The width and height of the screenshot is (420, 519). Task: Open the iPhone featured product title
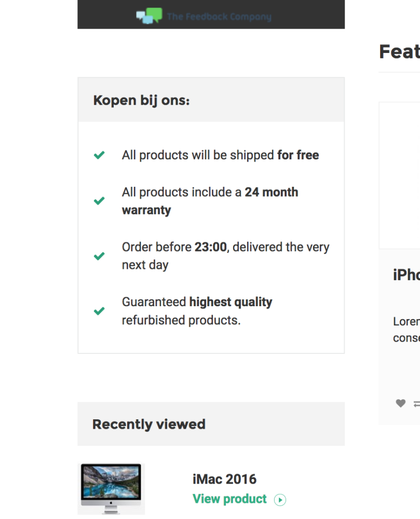(x=407, y=275)
